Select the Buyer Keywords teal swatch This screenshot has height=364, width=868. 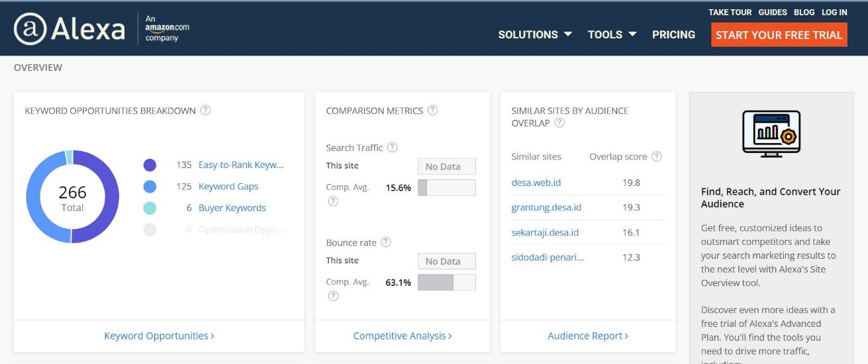point(150,208)
